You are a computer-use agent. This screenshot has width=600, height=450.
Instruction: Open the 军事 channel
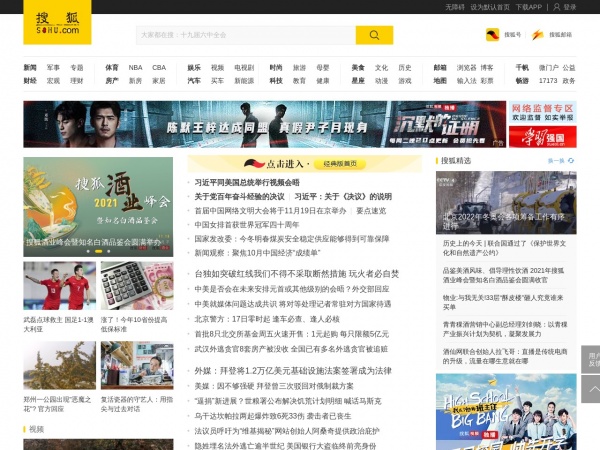[x=53, y=68]
